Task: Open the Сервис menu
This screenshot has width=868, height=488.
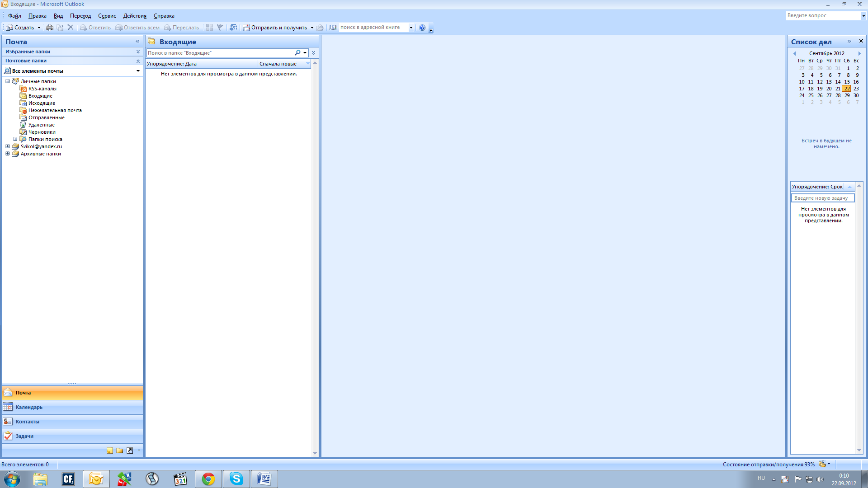Action: (x=107, y=16)
